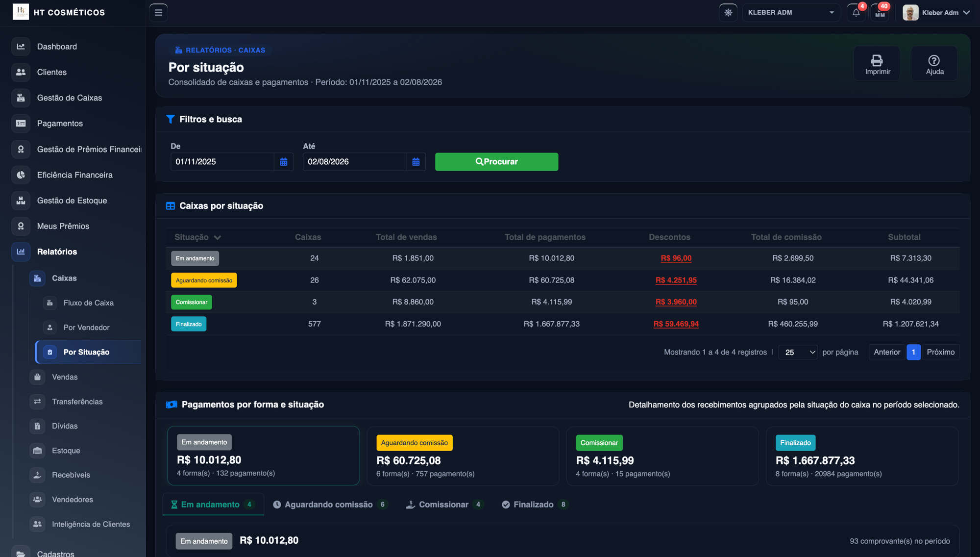Image resolution: width=980 pixels, height=557 pixels.
Task: Click the HT Cosméticos logo
Action: tap(21, 12)
